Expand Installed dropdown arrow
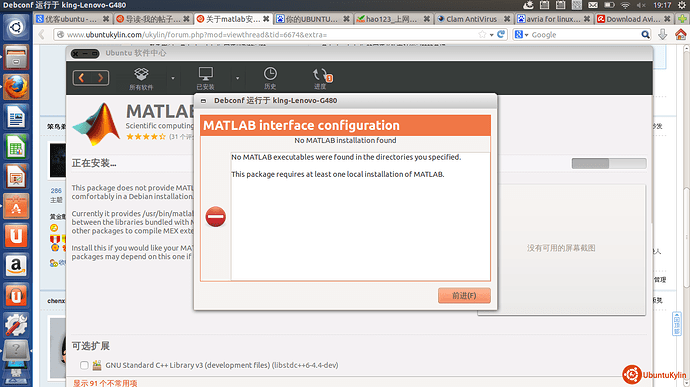 tap(237, 78)
